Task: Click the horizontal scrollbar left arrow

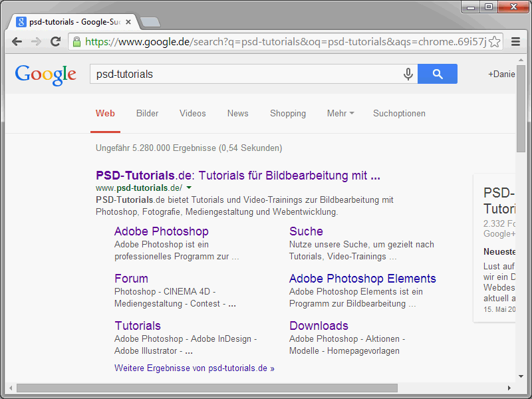Action: (x=11, y=388)
